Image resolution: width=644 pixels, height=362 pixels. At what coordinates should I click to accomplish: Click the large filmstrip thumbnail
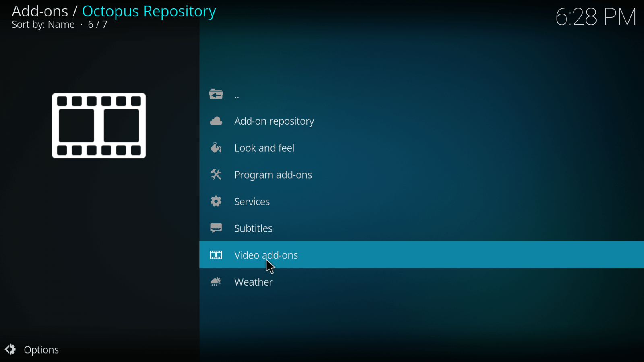[99, 125]
